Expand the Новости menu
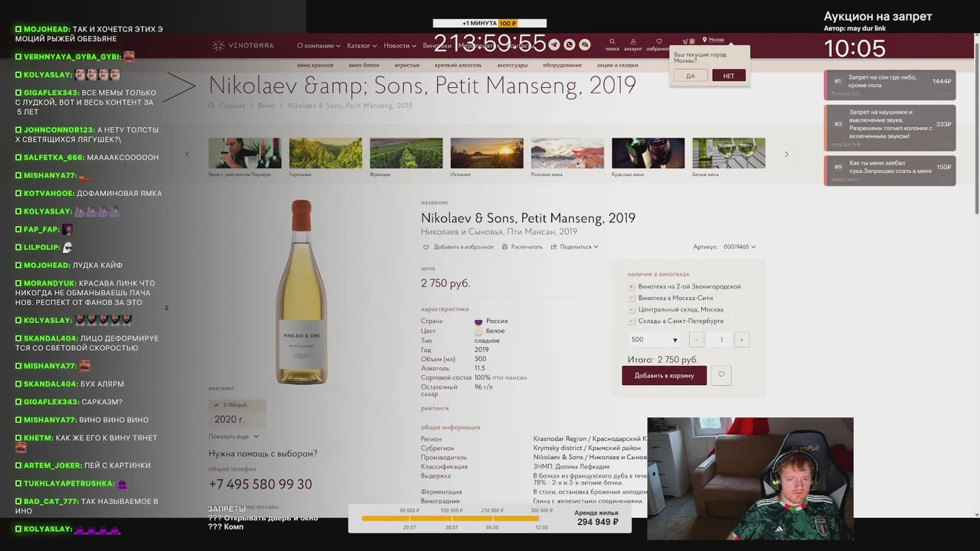Viewport: 980px width, 551px height. [x=399, y=46]
